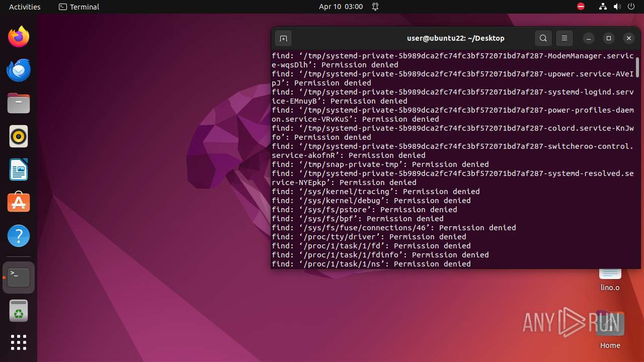Show the applications grid

click(x=19, y=342)
